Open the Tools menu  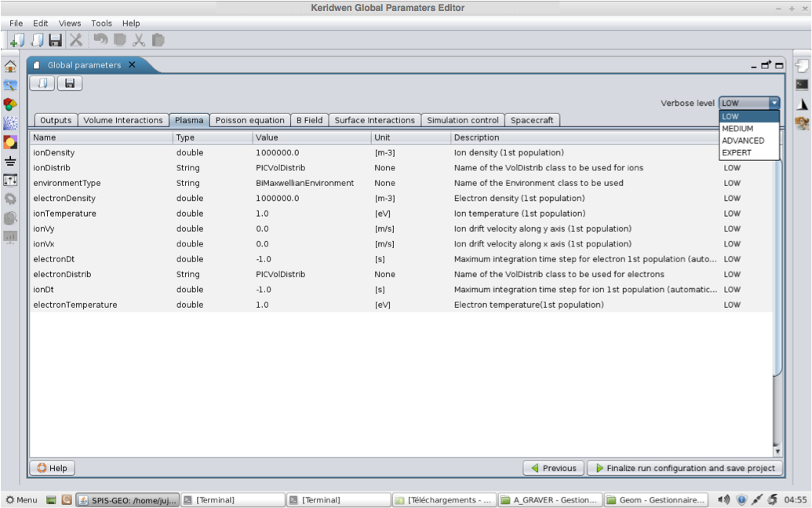pyautogui.click(x=101, y=24)
